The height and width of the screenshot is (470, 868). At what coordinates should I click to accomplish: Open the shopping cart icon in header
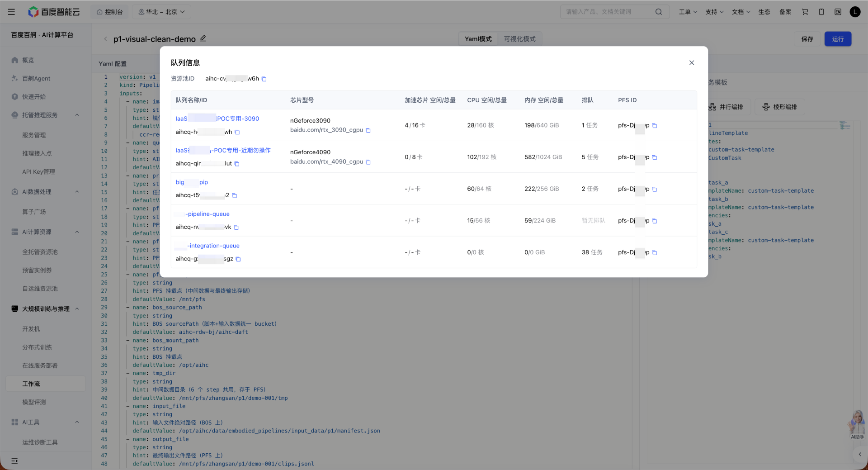click(x=805, y=12)
